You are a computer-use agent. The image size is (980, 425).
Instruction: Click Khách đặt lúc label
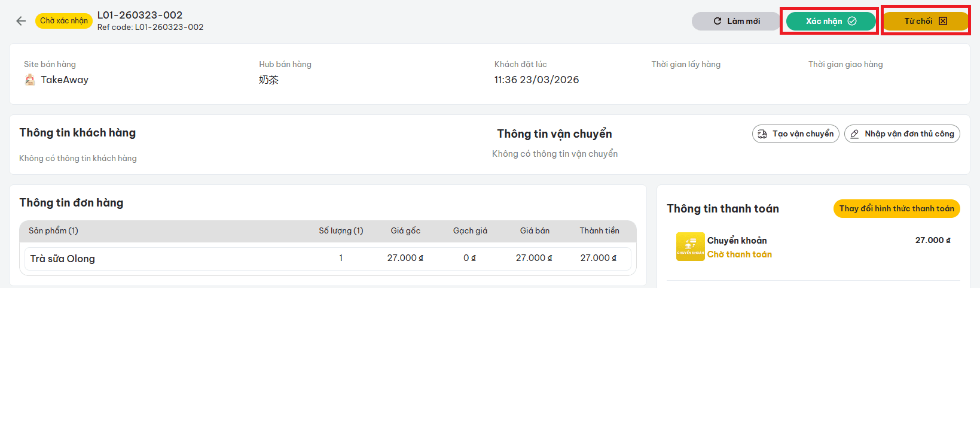click(x=520, y=64)
